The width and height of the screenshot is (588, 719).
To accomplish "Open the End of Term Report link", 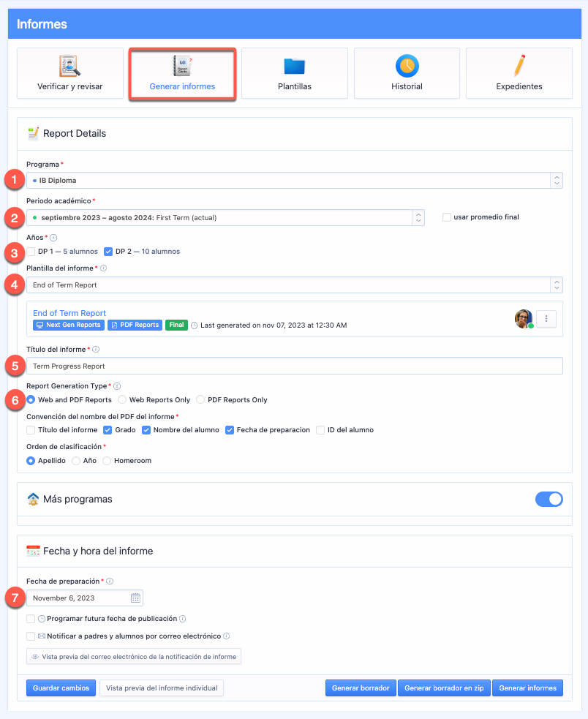I will click(69, 313).
